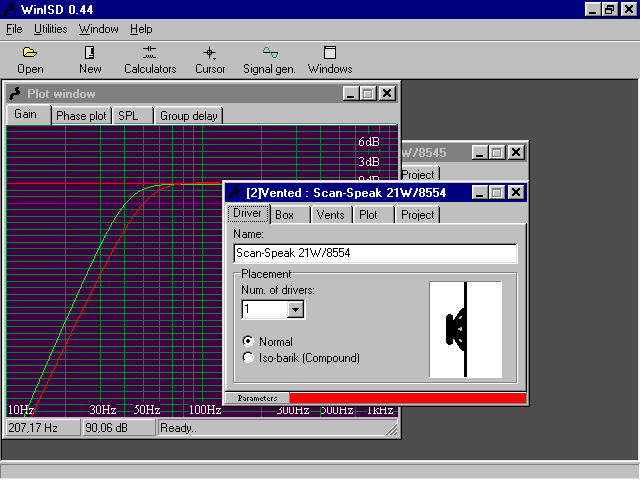Create a new project with New icon
Screen dimensions: 640x480
(x=90, y=60)
